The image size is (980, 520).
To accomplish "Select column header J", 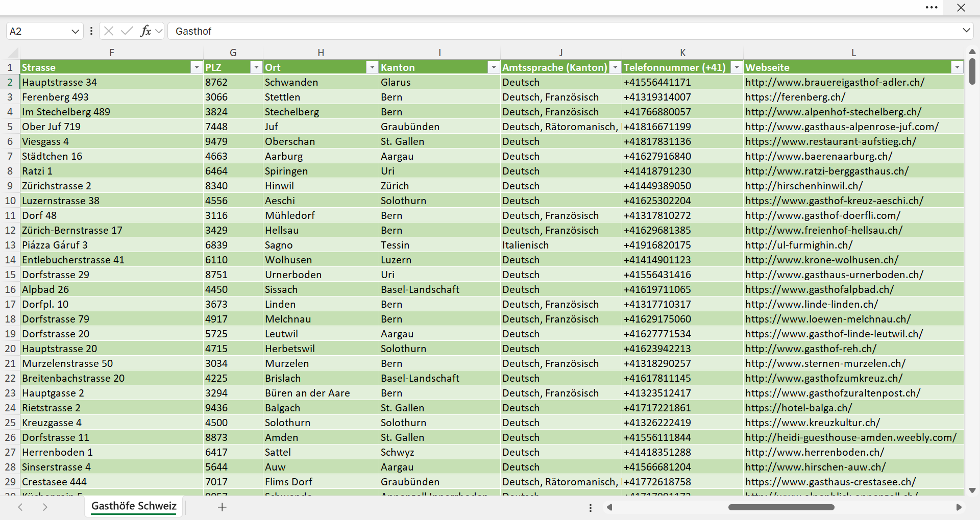I will click(x=561, y=53).
